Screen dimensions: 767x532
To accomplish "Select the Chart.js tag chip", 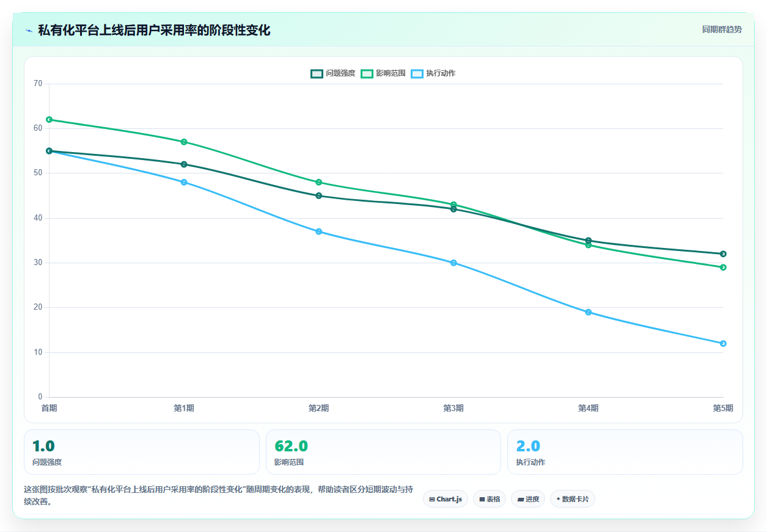I will (x=446, y=499).
